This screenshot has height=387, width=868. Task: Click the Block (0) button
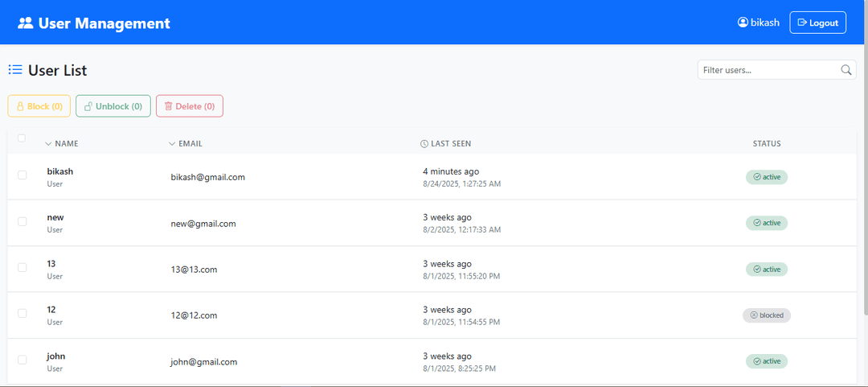click(39, 106)
